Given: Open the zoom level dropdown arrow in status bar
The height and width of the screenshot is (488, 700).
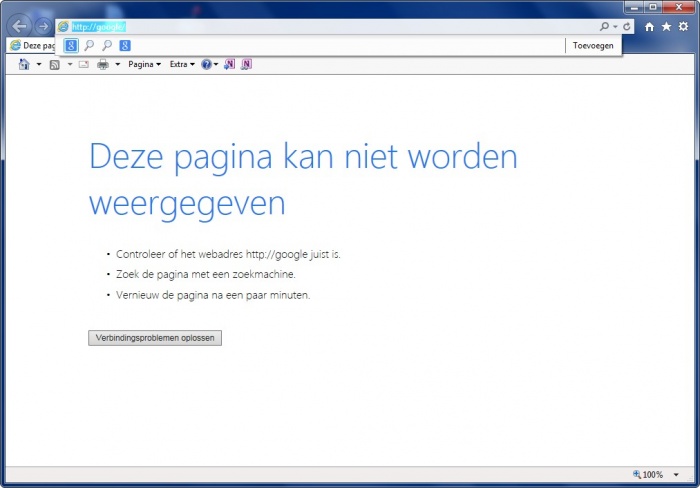Looking at the screenshot, I should [676, 475].
